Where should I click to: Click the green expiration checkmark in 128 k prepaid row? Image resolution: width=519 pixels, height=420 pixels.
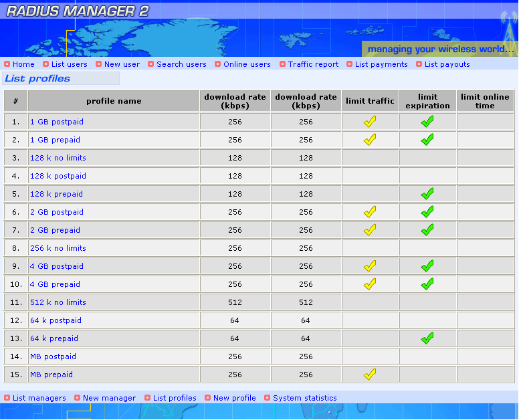click(427, 194)
